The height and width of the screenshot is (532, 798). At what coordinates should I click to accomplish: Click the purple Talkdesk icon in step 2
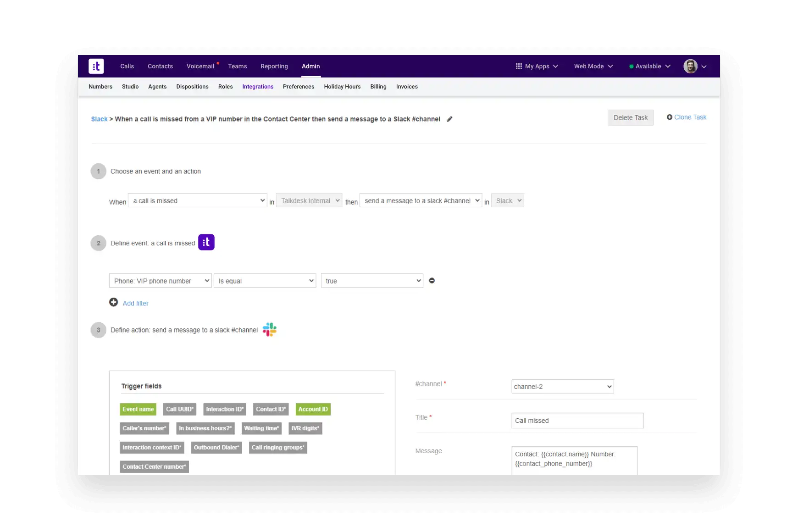[x=206, y=242]
